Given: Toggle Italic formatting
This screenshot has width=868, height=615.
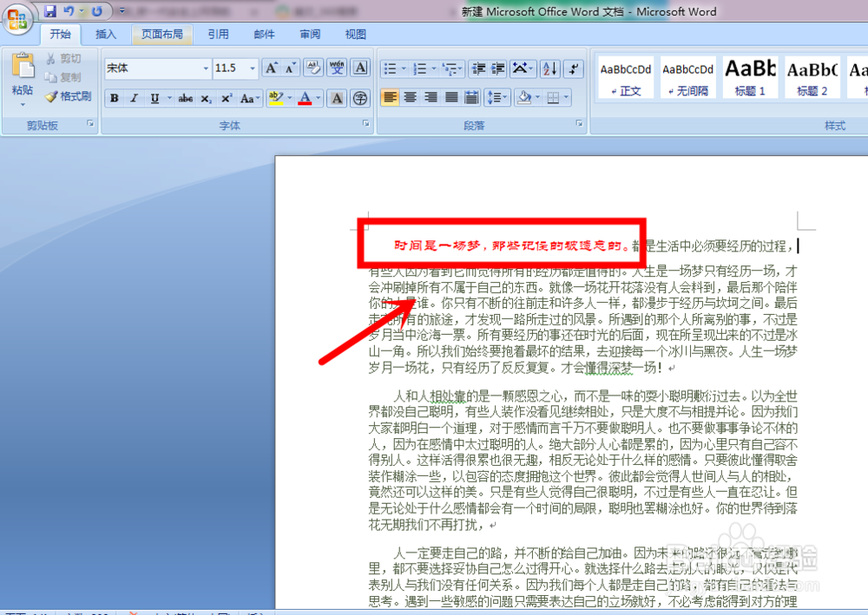Looking at the screenshot, I should point(135,98).
